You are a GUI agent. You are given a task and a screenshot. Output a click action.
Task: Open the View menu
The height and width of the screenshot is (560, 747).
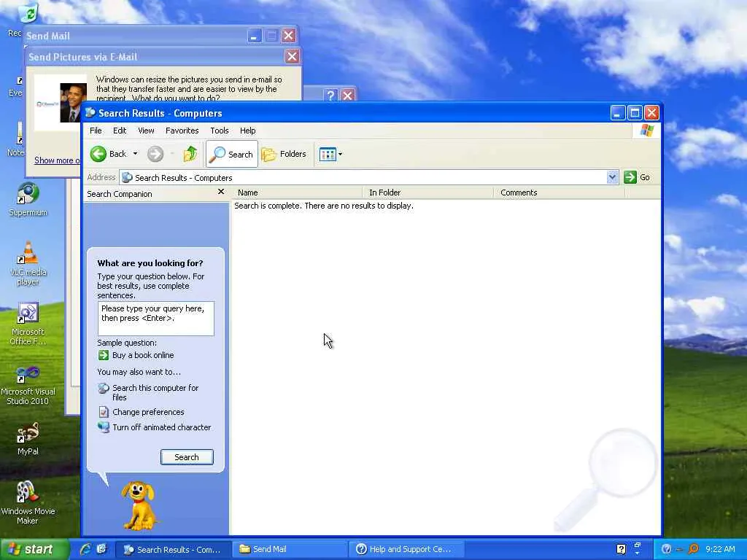coord(146,131)
